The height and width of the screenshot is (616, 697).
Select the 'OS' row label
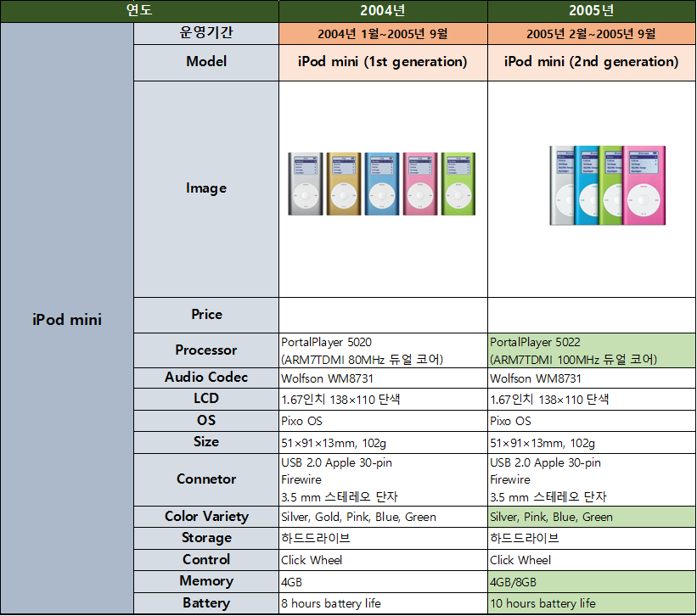[206, 421]
